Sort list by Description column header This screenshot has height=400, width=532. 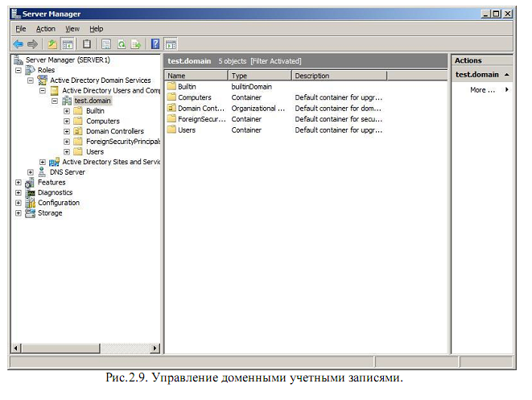(x=340, y=76)
